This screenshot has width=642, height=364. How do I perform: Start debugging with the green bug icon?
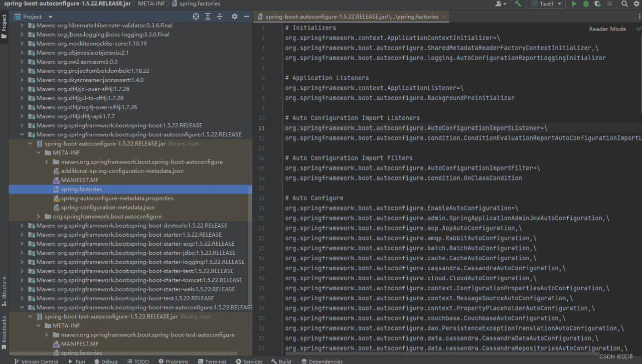pyautogui.click(x=586, y=4)
